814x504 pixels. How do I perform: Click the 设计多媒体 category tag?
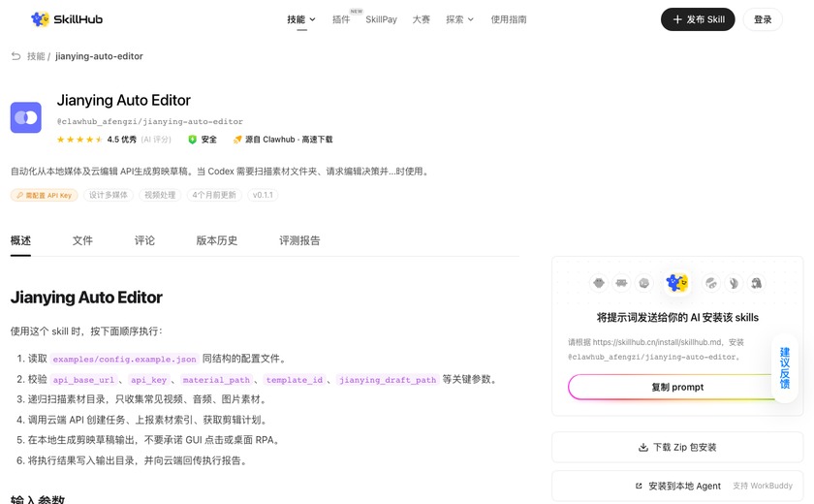point(108,195)
